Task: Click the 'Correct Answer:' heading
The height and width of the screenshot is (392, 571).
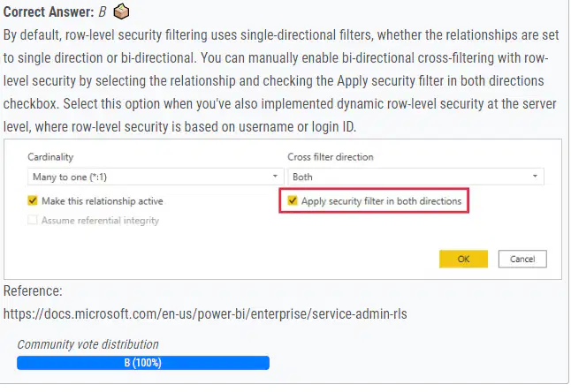Action: tap(49, 12)
